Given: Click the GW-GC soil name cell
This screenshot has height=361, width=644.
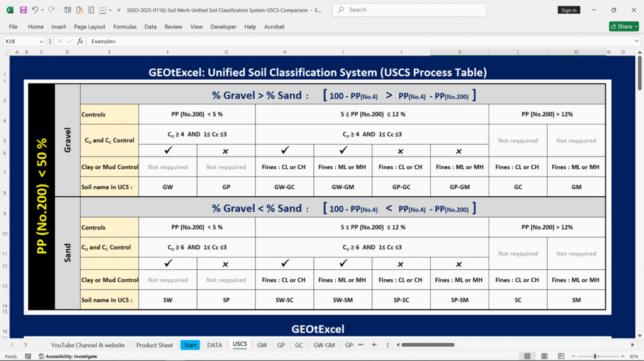Looking at the screenshot, I should (x=284, y=187).
